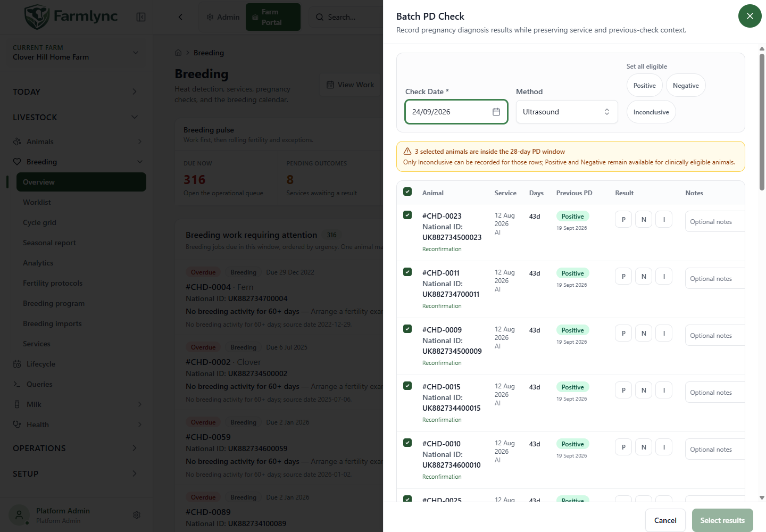Open Queries in the sidebar
The width and height of the screenshot is (766, 532).
click(x=39, y=384)
